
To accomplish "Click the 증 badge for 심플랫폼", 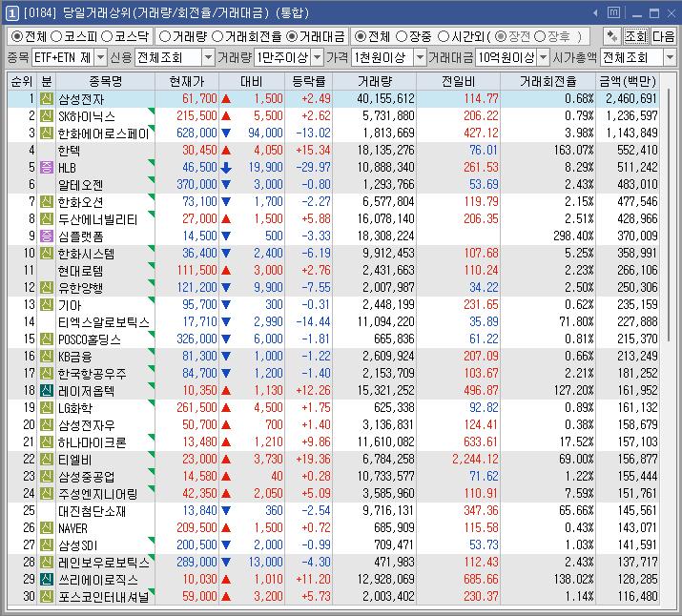I will 47,236.
